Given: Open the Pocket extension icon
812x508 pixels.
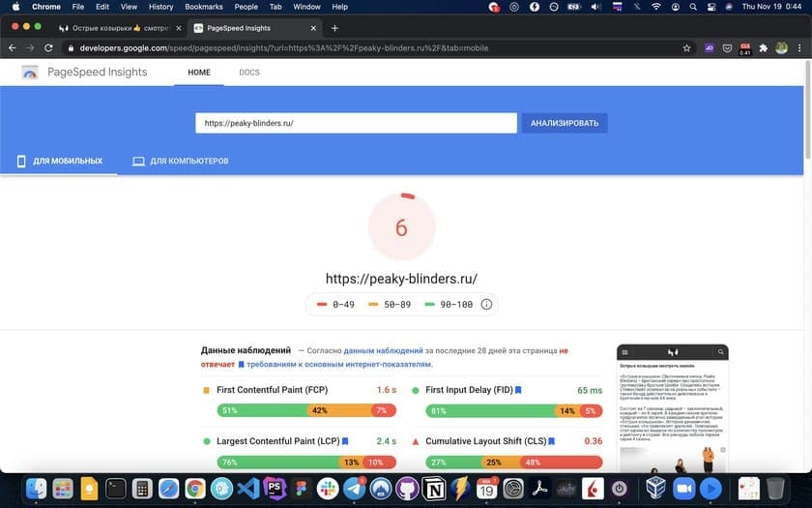Looking at the screenshot, I should [x=727, y=48].
